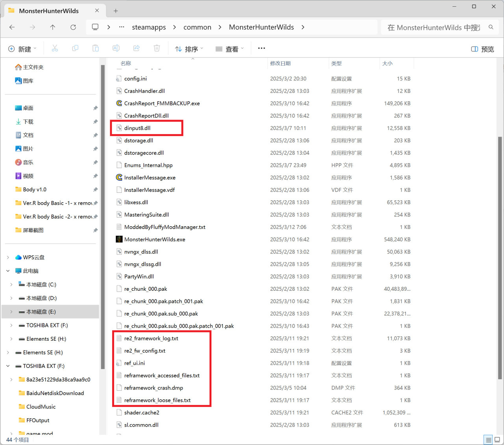Open the three-dot more options menu

261,48
